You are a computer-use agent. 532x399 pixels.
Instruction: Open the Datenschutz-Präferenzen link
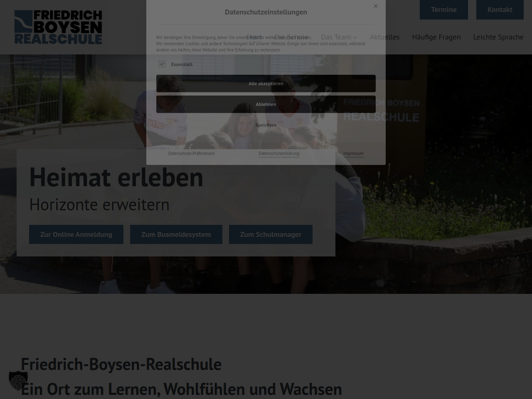[x=191, y=153]
